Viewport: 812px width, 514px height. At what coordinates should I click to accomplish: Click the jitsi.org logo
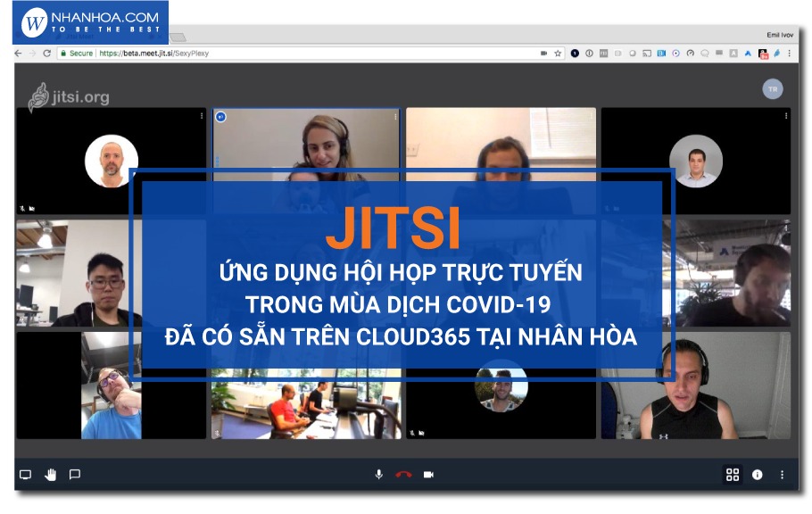(x=69, y=97)
